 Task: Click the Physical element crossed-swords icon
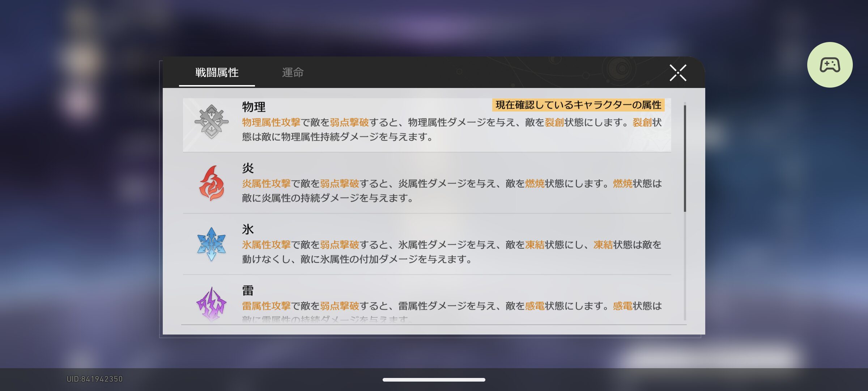(212, 122)
